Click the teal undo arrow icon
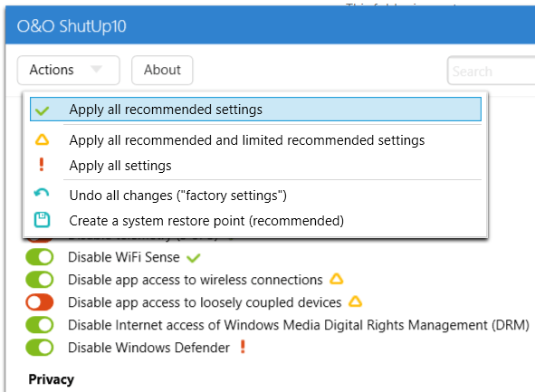 pyautogui.click(x=42, y=193)
